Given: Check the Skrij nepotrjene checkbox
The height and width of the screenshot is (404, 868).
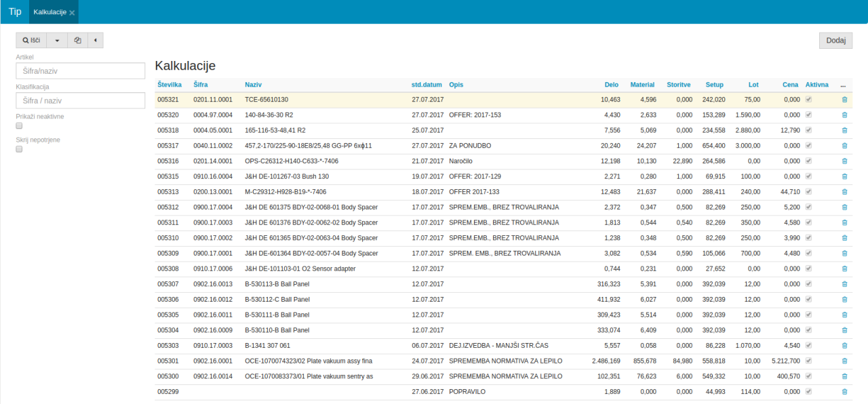Looking at the screenshot, I should pyautogui.click(x=19, y=149).
